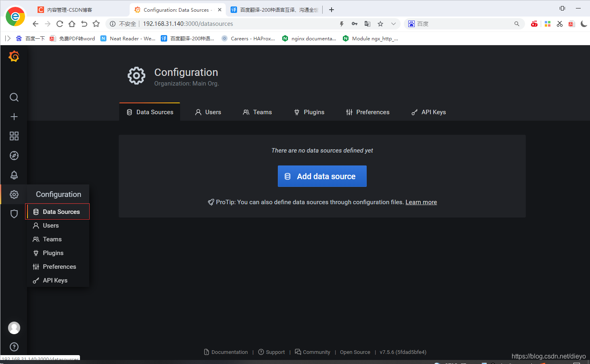This screenshot has width=590, height=364.
Task: Open the Create plus icon in sidebar
Action: pyautogui.click(x=14, y=117)
